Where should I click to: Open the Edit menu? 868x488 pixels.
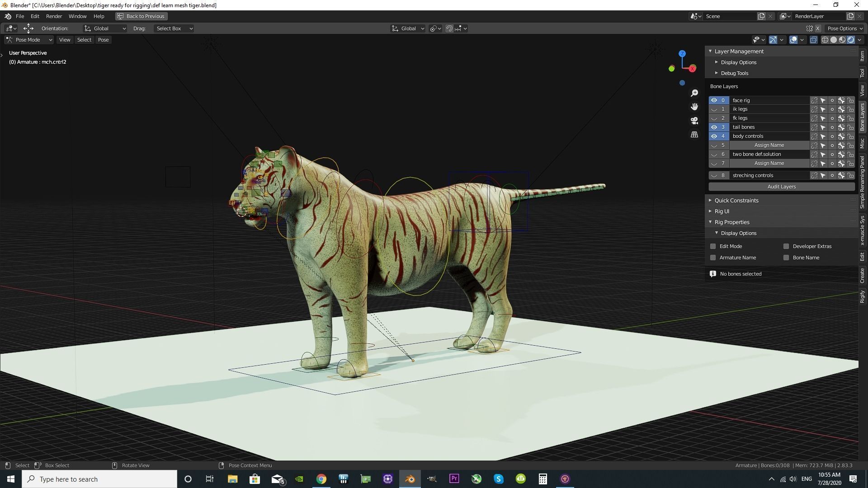[x=35, y=16]
